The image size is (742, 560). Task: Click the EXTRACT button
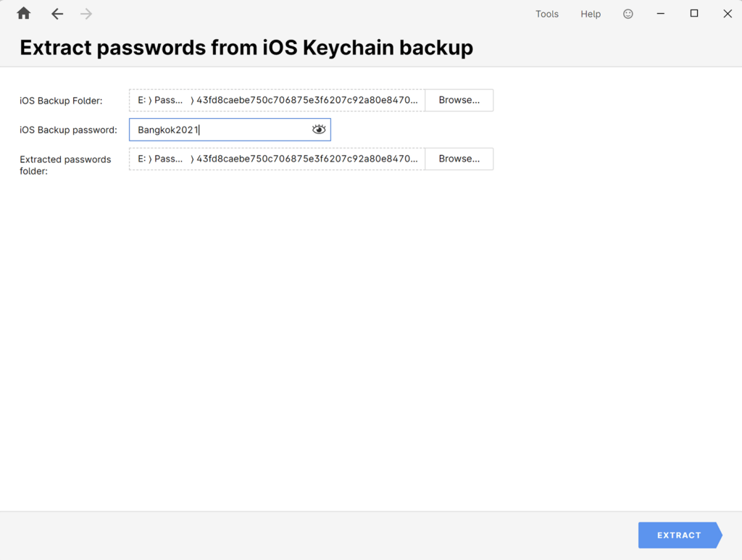coord(680,535)
